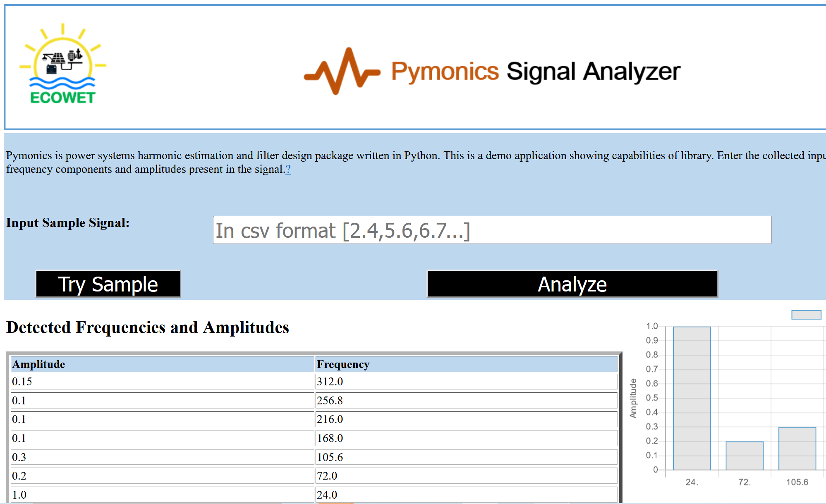Focus the Input Sample Signal field
The width and height of the screenshot is (826, 504).
(x=492, y=230)
